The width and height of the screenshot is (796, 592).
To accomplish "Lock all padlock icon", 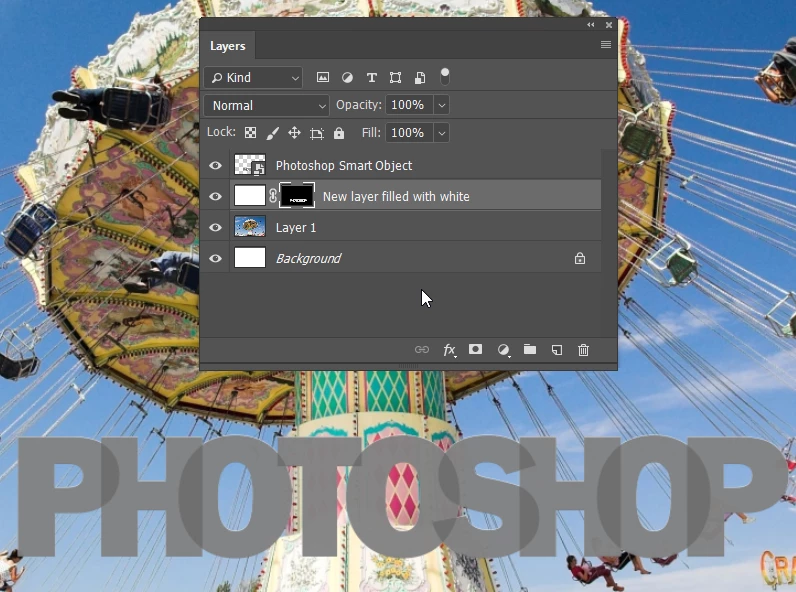I will click(x=339, y=133).
